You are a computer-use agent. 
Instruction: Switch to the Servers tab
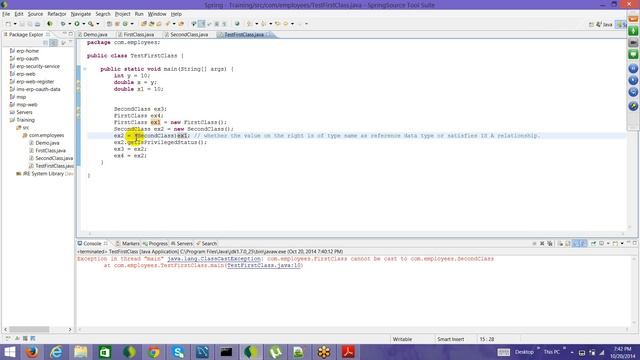(x=182, y=243)
